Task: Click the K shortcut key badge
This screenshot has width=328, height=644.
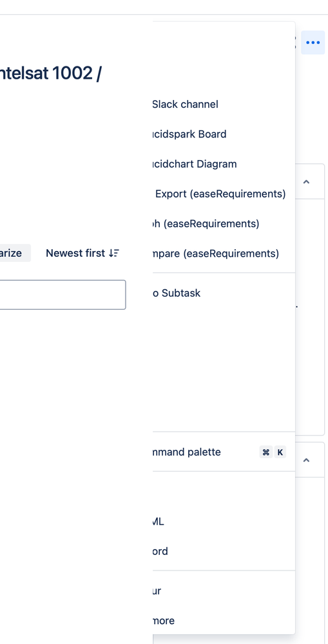Action: 280,452
